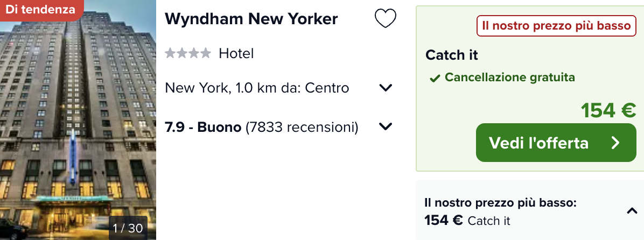Open the Wyndham New Yorker hotel title

251,19
